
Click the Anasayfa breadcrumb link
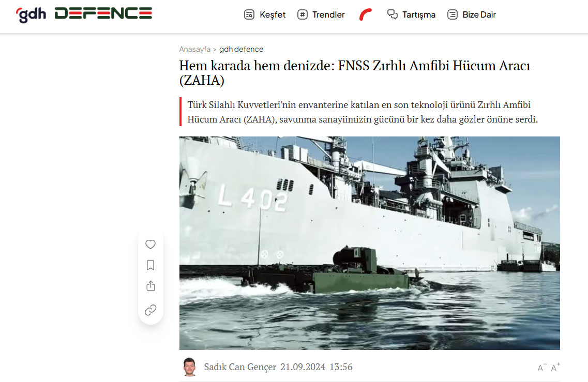click(194, 49)
